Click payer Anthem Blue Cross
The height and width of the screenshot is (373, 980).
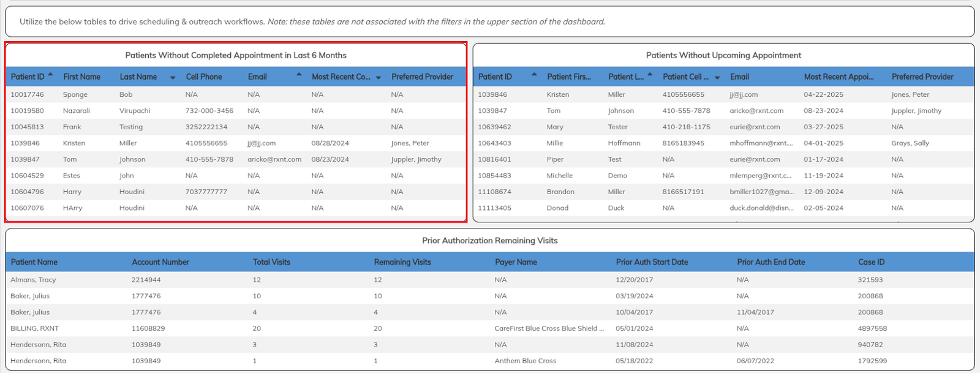pos(526,361)
